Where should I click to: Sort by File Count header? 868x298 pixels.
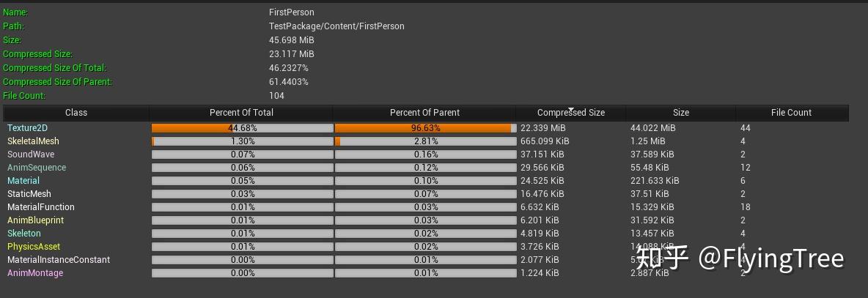coord(791,113)
